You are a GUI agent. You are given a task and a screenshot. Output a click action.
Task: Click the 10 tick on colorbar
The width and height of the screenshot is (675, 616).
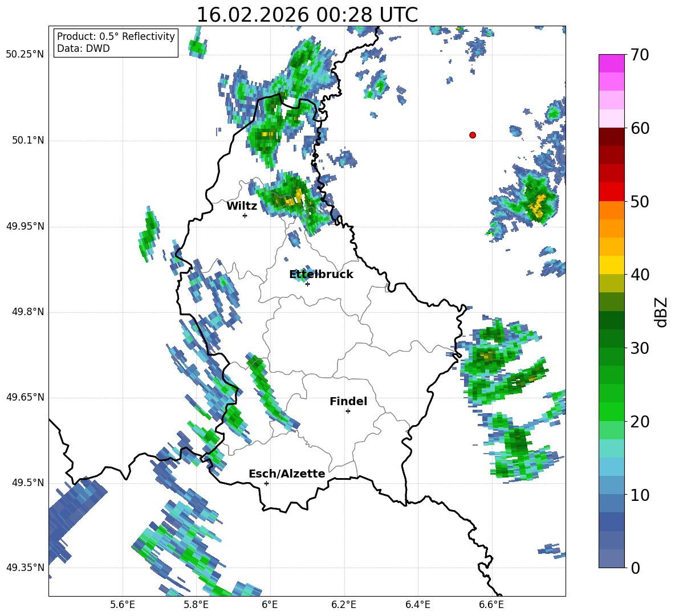tap(640, 495)
